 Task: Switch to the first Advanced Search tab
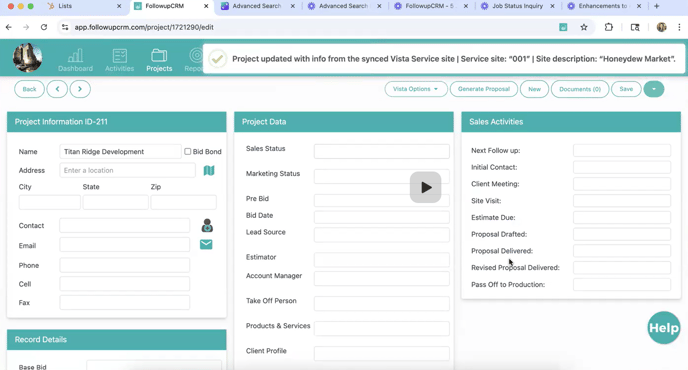pyautogui.click(x=257, y=6)
